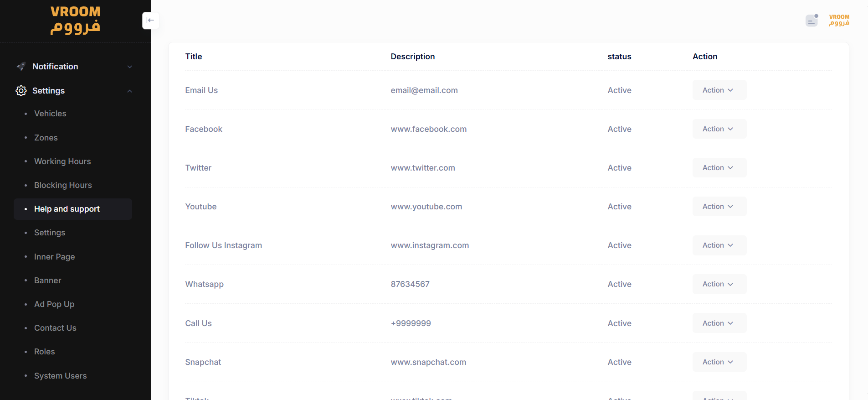Click the Twitter title cell
The image size is (868, 400).
point(198,168)
